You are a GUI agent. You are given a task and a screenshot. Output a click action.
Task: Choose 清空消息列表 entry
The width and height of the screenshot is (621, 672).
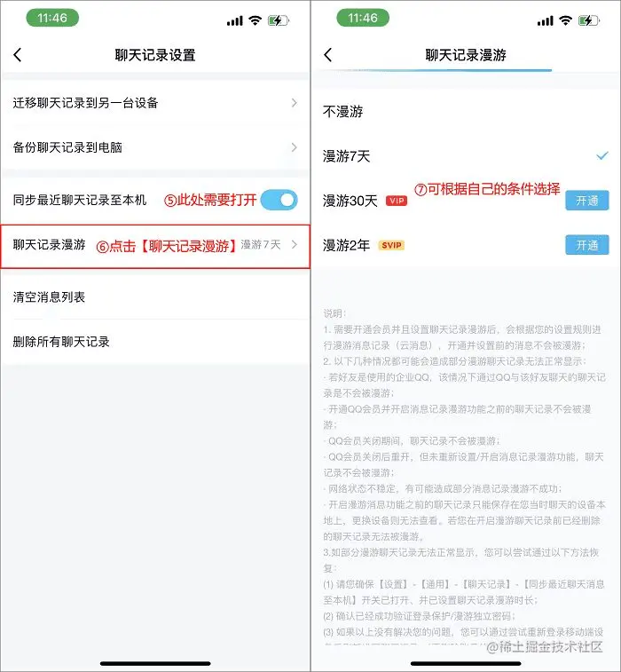coord(155,297)
